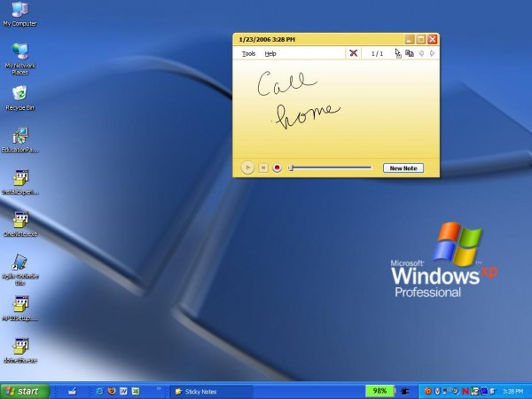Screen dimensions: 532x399
Task: Minimize the Sticky Notes window
Action: coord(410,39)
